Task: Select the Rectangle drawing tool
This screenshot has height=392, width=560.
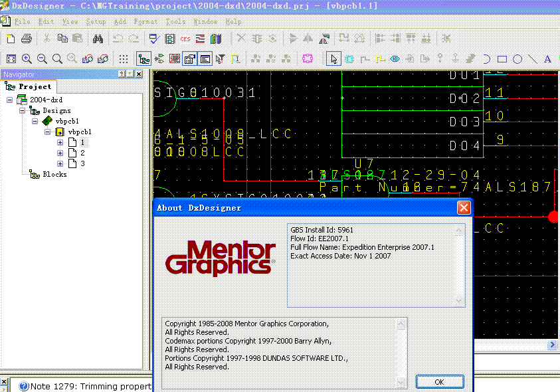Action: coord(502,58)
